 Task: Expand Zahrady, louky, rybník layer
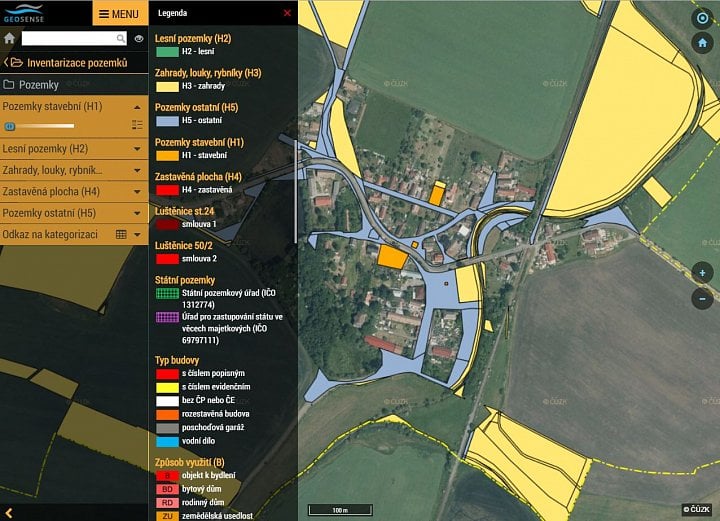pyautogui.click(x=137, y=170)
